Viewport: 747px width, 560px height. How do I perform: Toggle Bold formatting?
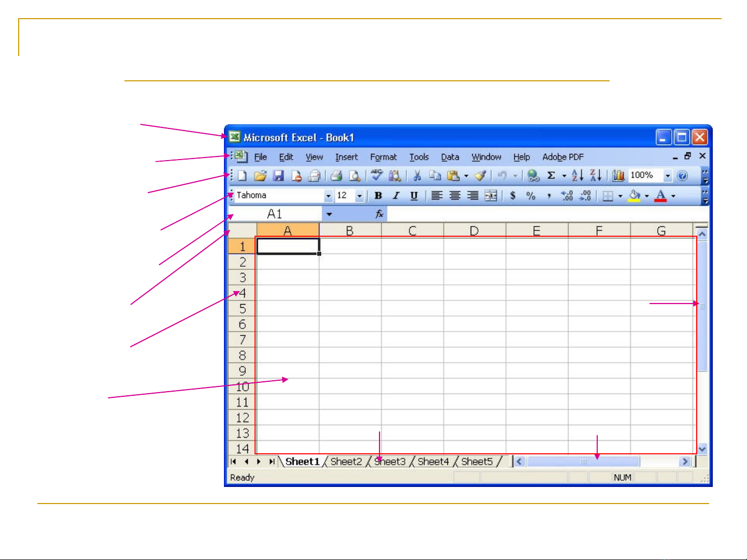tap(378, 196)
